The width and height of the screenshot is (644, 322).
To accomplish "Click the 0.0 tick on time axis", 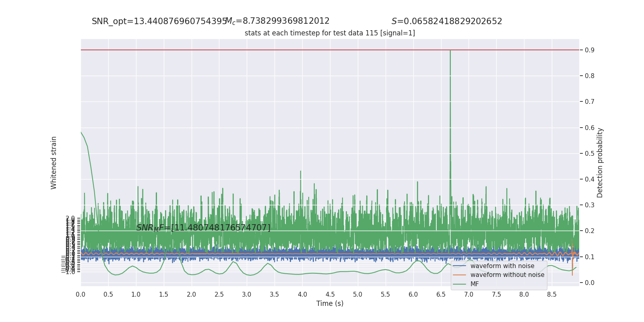I will (x=80, y=295).
